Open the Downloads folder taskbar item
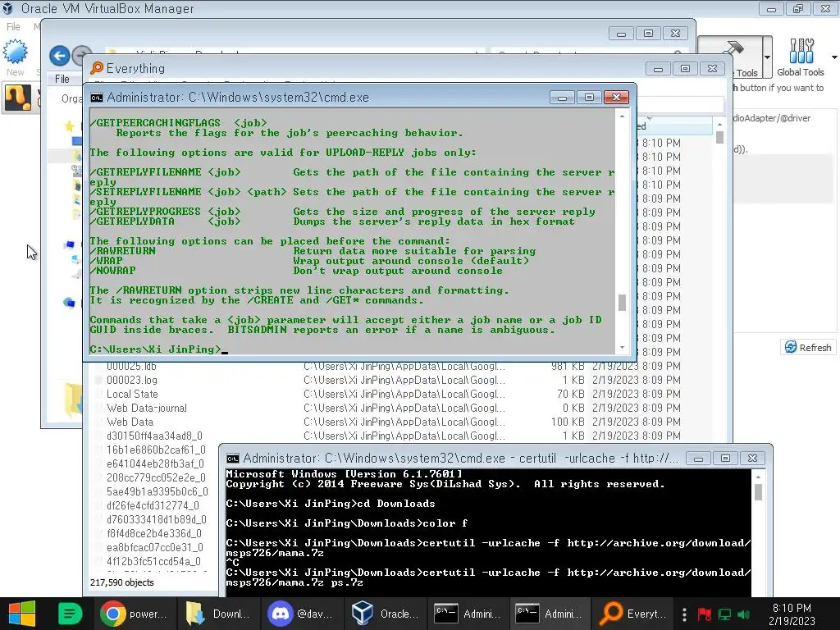 (x=219, y=614)
